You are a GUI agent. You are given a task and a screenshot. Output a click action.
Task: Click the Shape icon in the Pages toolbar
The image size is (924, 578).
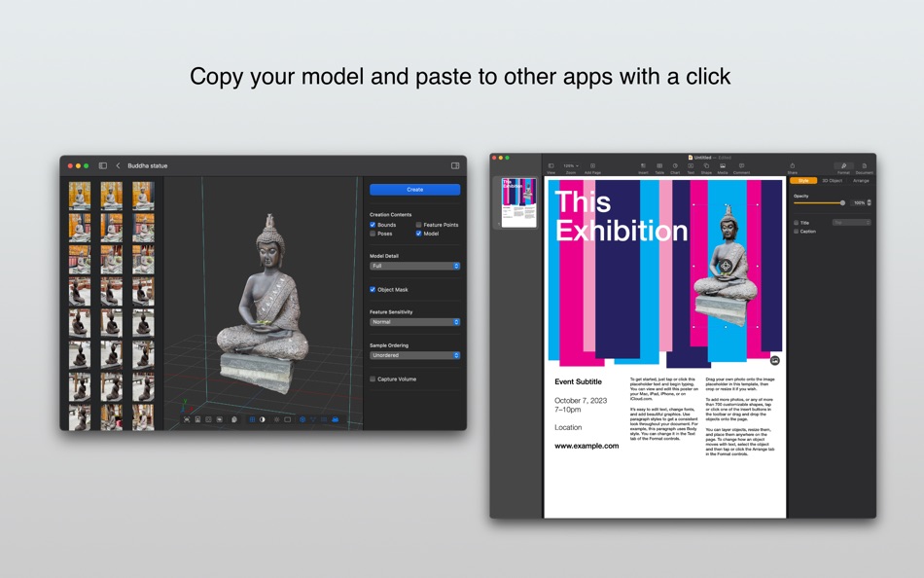tap(706, 165)
